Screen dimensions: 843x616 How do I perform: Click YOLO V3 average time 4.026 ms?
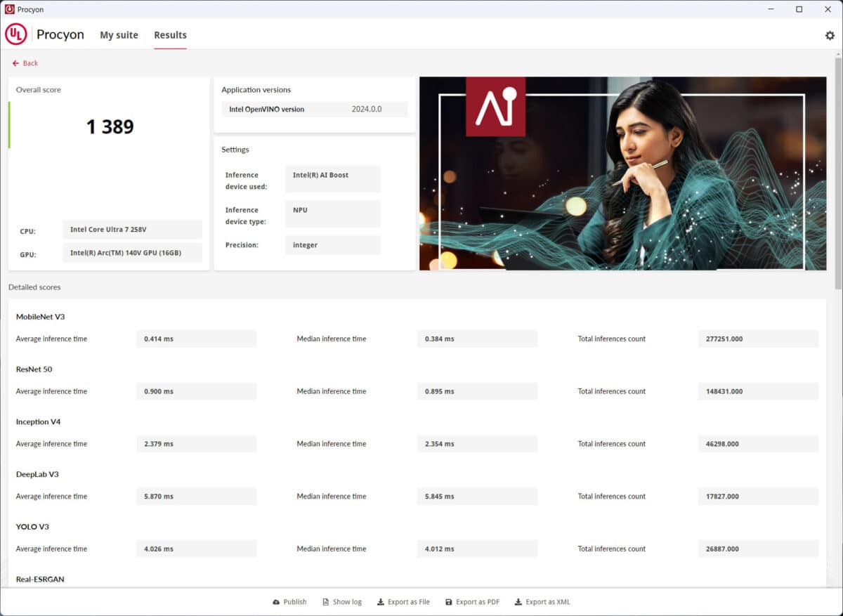(197, 549)
